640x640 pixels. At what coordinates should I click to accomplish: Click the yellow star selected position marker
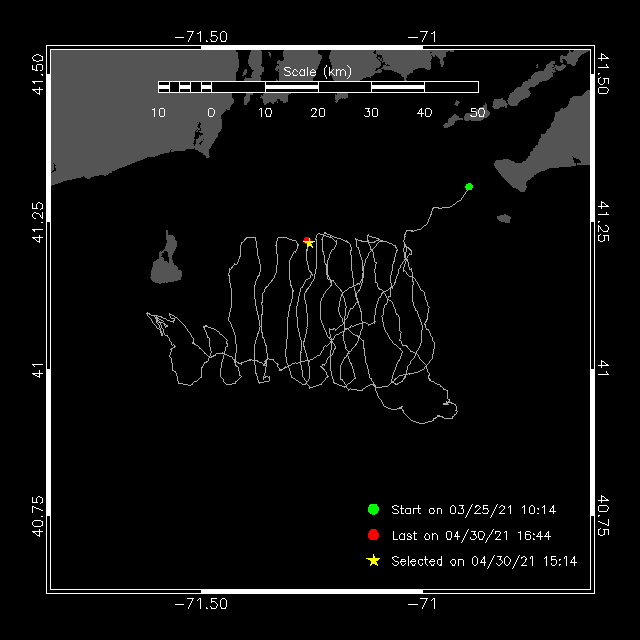(x=309, y=243)
